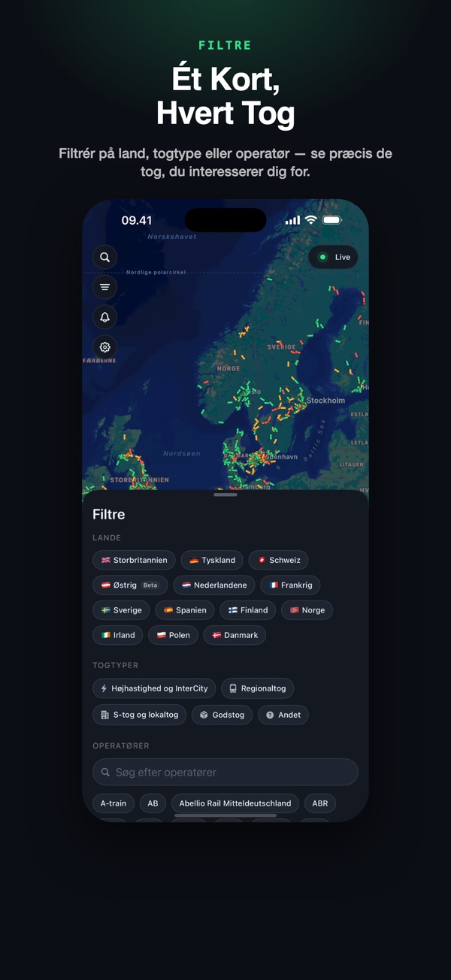Select Godstog train type
Screen dimensions: 451x980
222,715
